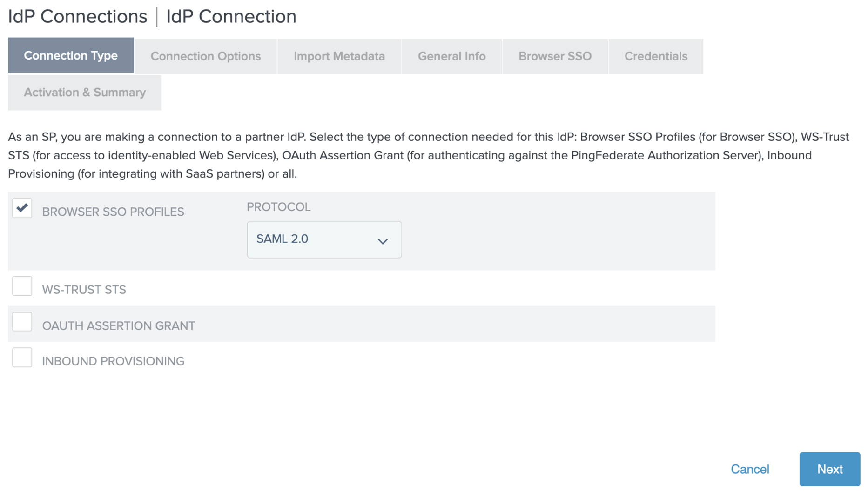Check the Inbound Provisioning checkbox
The width and height of the screenshot is (868, 491).
(22, 358)
